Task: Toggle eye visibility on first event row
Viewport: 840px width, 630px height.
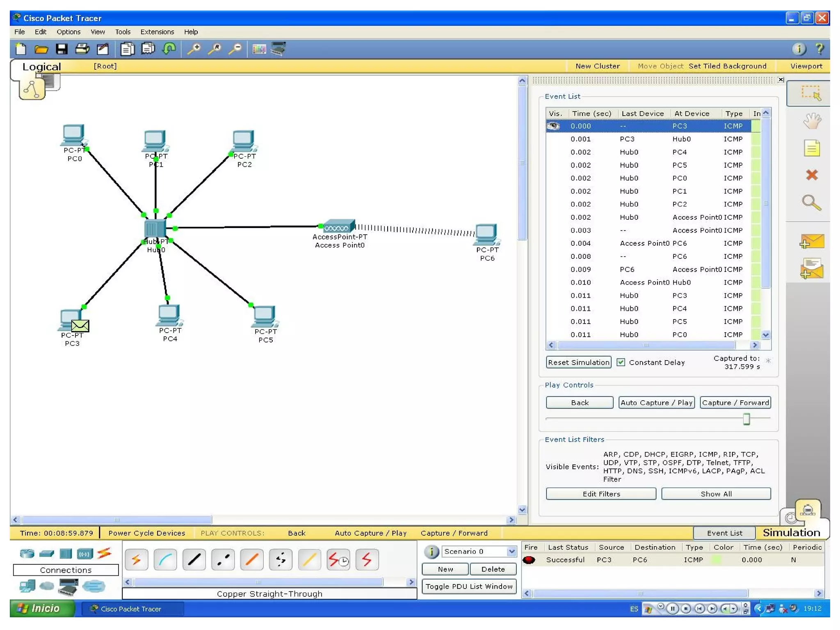Action: coord(553,126)
